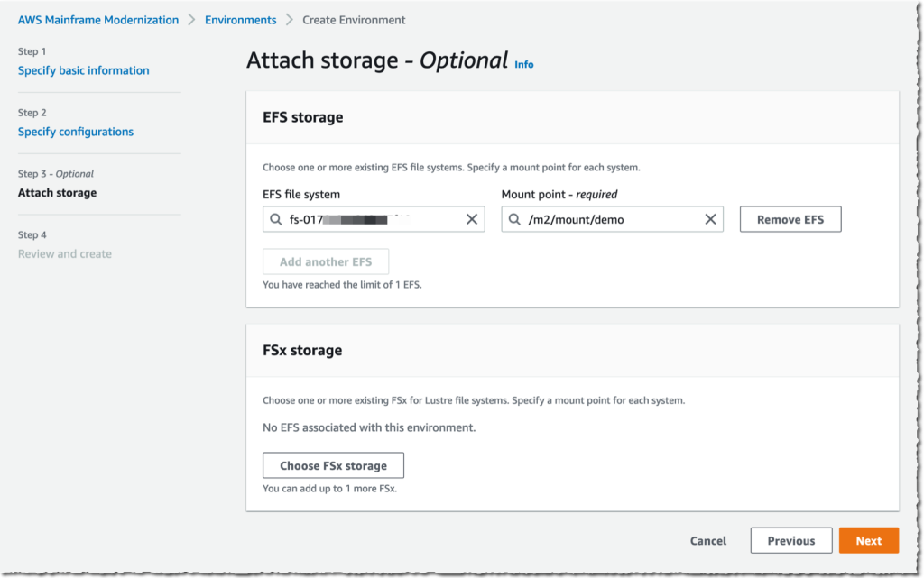Click the Remove EFS button

click(x=790, y=218)
